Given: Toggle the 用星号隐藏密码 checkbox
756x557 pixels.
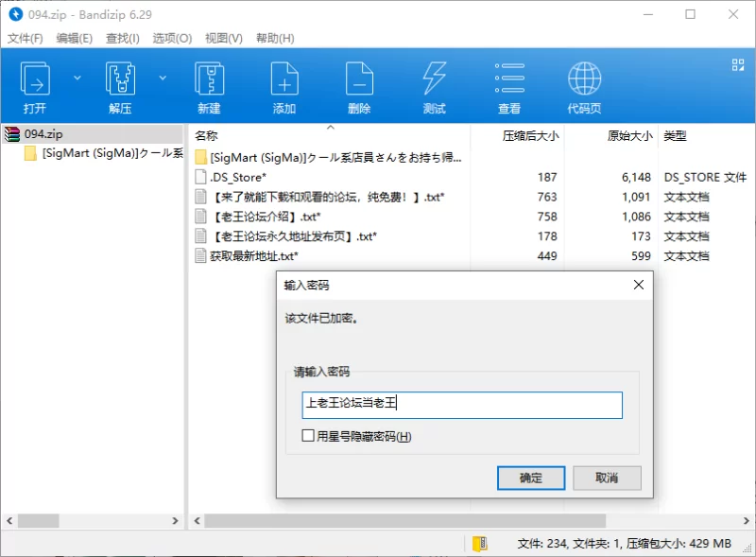Looking at the screenshot, I should [308, 436].
